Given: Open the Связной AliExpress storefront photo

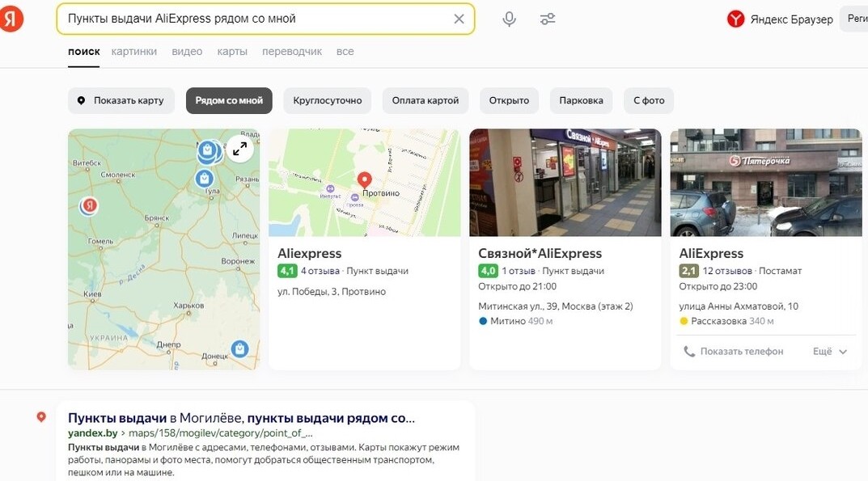Looking at the screenshot, I should point(565,183).
